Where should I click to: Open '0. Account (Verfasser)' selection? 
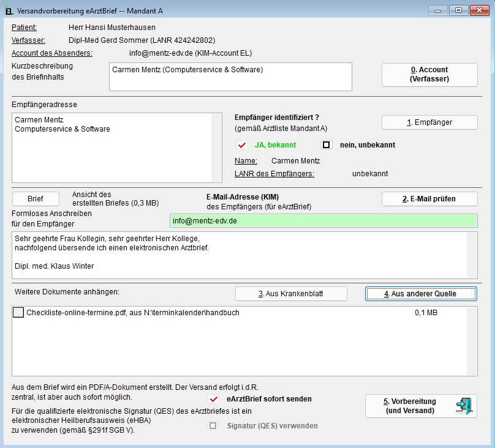429,75
